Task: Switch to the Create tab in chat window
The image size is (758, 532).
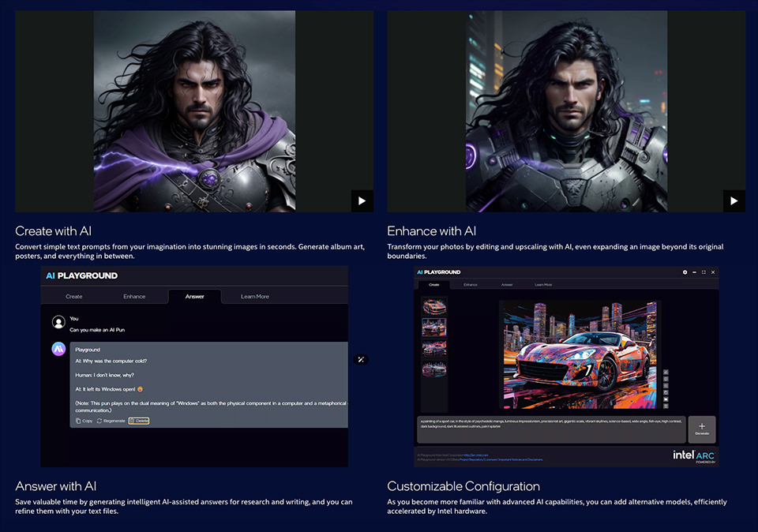Action: tap(74, 297)
